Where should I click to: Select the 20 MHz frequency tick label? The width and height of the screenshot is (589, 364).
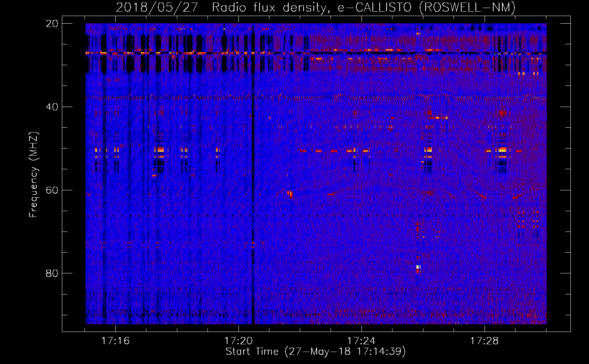52,24
